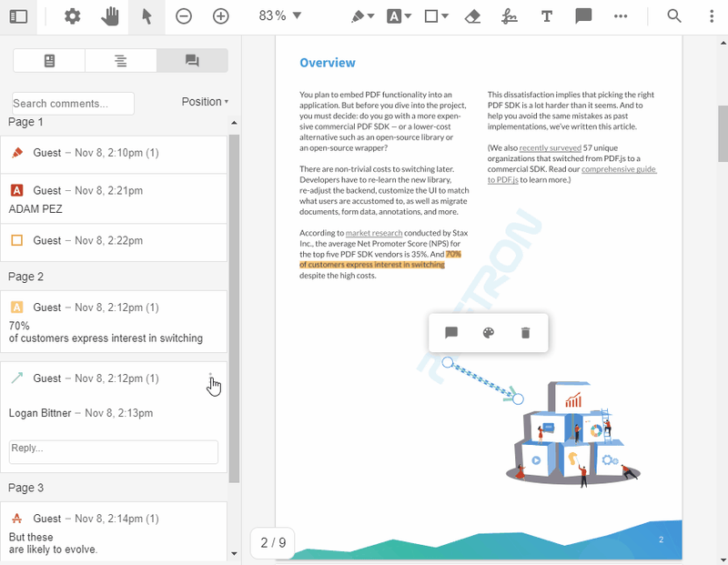Image resolution: width=728 pixels, height=565 pixels.
Task: Open the Guest Nov 8, 2:22pm rectangle note
Action: tap(114, 242)
